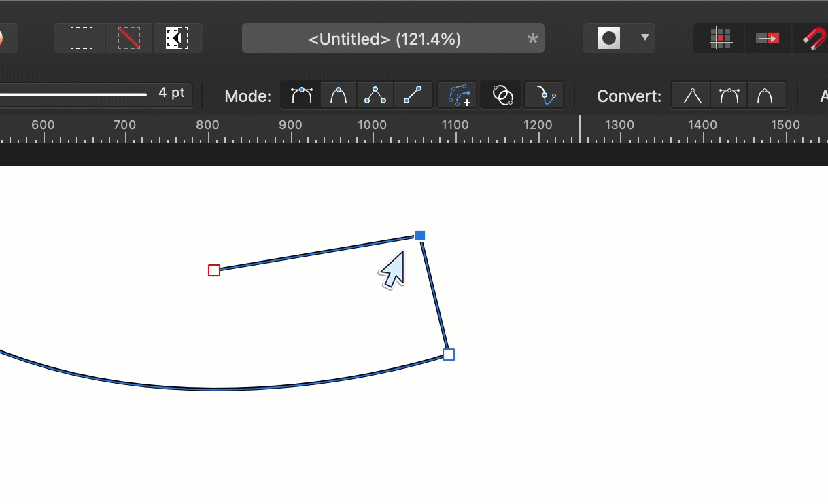Click the Select All marquee icon
This screenshot has width=828, height=504.
point(81,39)
